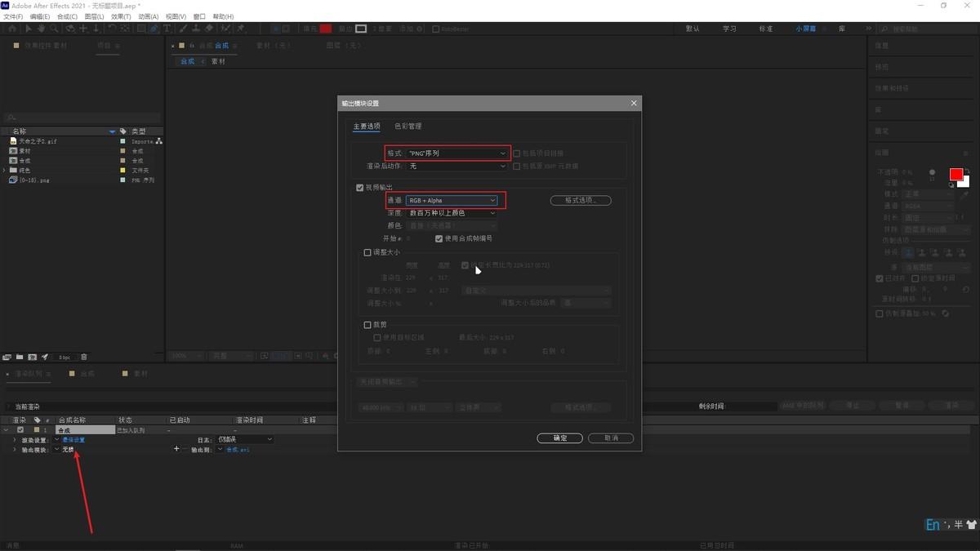Image resolution: width=980 pixels, height=551 pixels.
Task: Close the output module settings dialog
Action: [634, 104]
